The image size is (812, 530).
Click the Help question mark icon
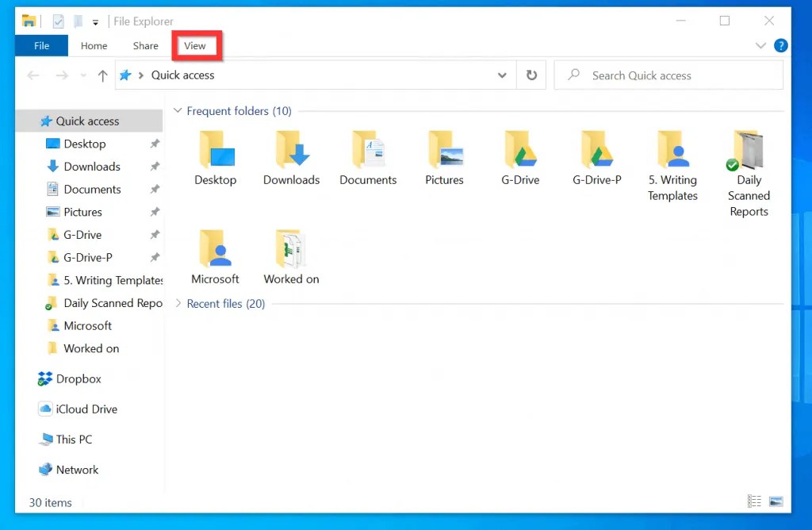781,45
